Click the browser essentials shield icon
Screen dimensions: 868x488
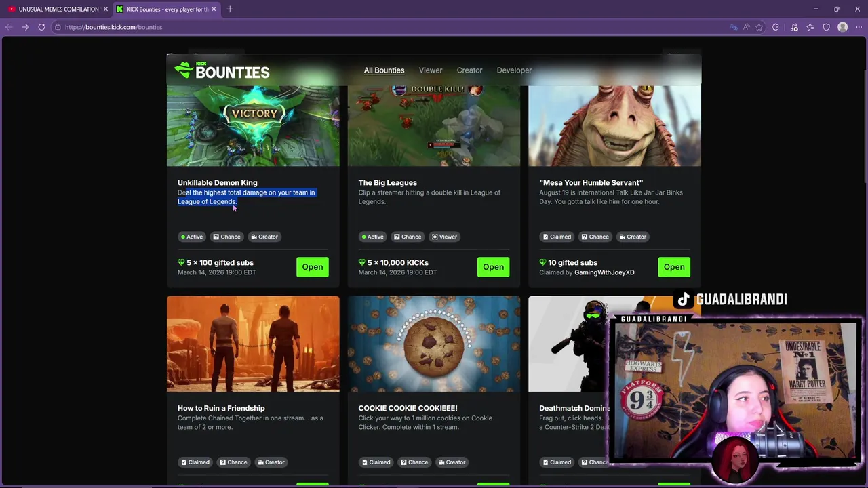pos(826,27)
